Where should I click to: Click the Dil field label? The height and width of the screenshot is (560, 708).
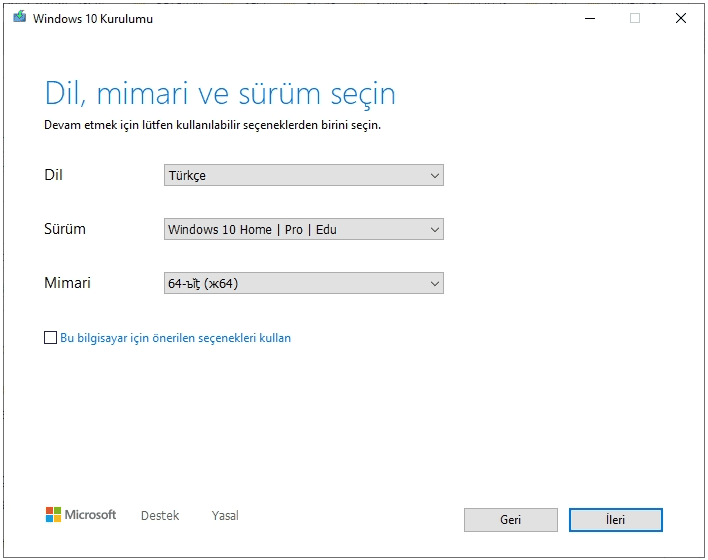(53, 175)
